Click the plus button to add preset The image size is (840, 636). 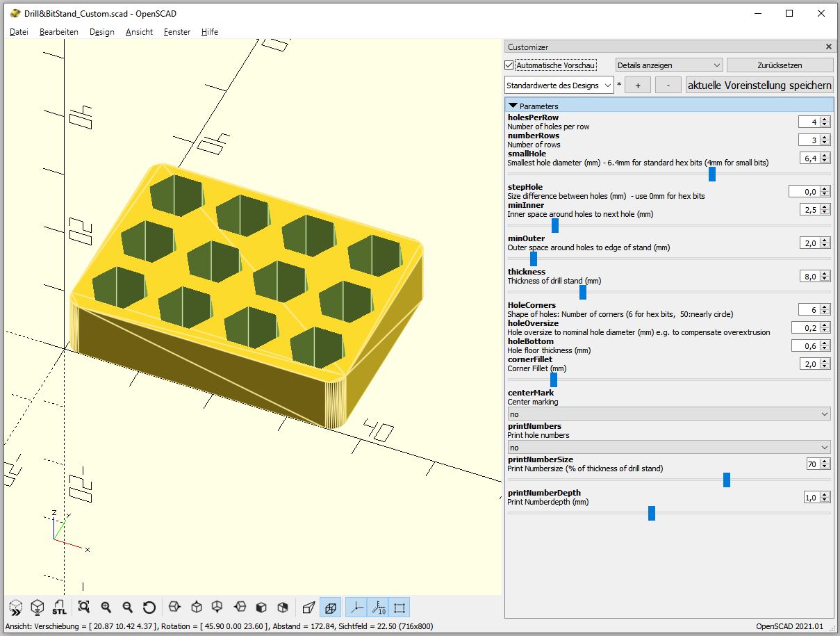pyautogui.click(x=638, y=85)
